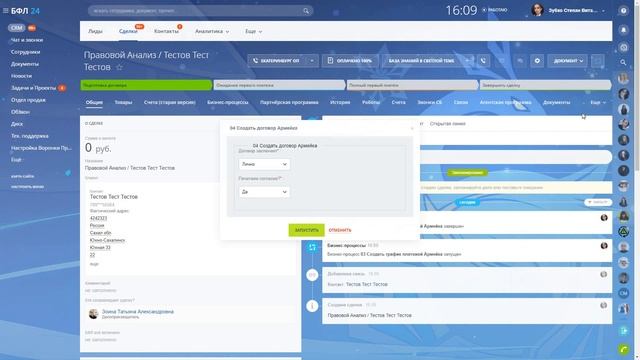Image resolution: width=640 pixels, height=360 pixels.
Task: Open the hamburger menu next to БФЛ 24
Action: tap(5, 11)
